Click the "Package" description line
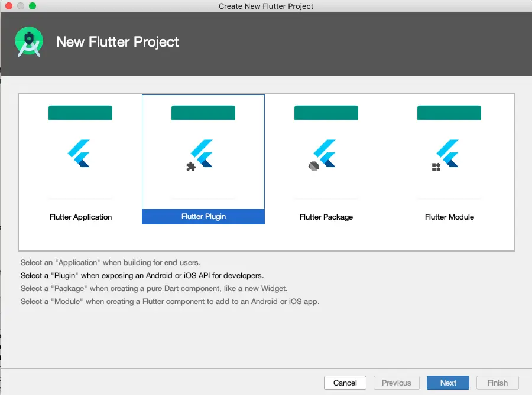 coord(154,288)
